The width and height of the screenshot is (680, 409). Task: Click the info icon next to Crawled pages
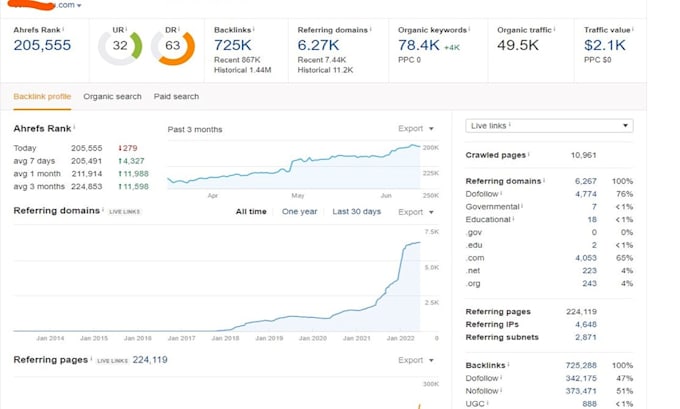[x=529, y=154]
